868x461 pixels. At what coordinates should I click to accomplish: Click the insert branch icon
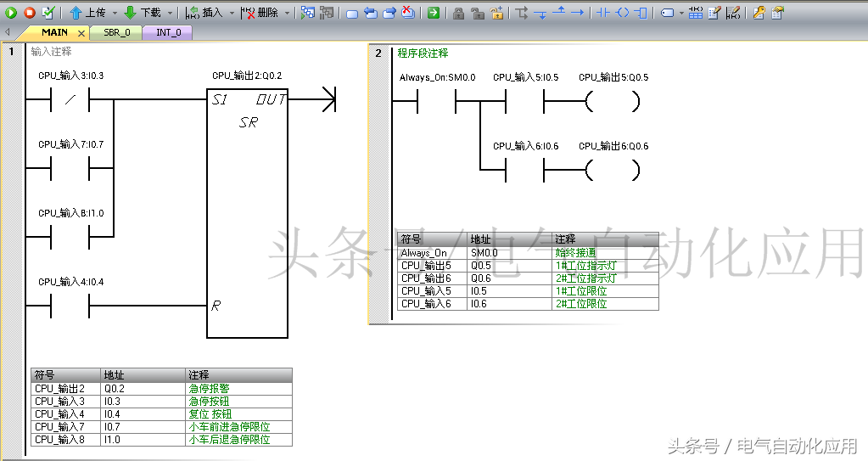(x=522, y=13)
